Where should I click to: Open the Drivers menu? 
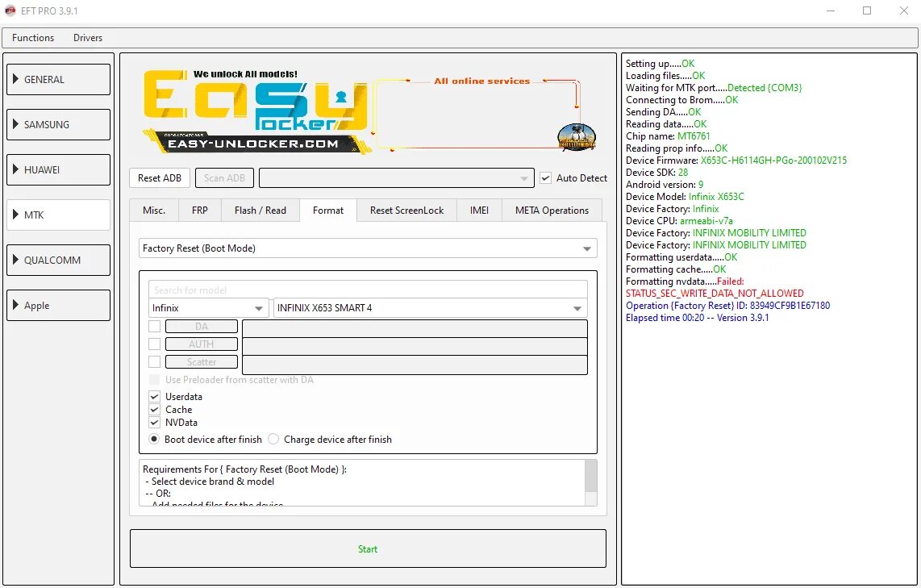click(88, 38)
